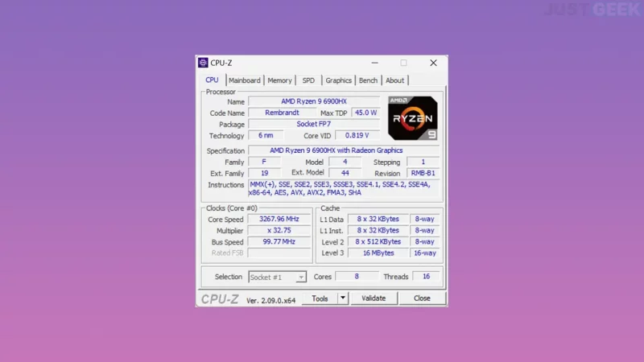The width and height of the screenshot is (644, 362).
Task: Click the Family value F
Action: [x=265, y=162]
